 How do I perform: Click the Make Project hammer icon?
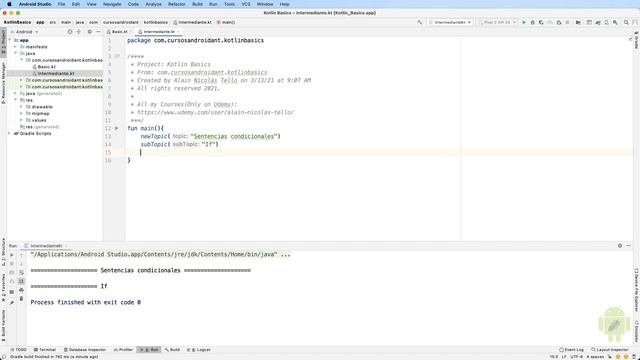(x=420, y=22)
